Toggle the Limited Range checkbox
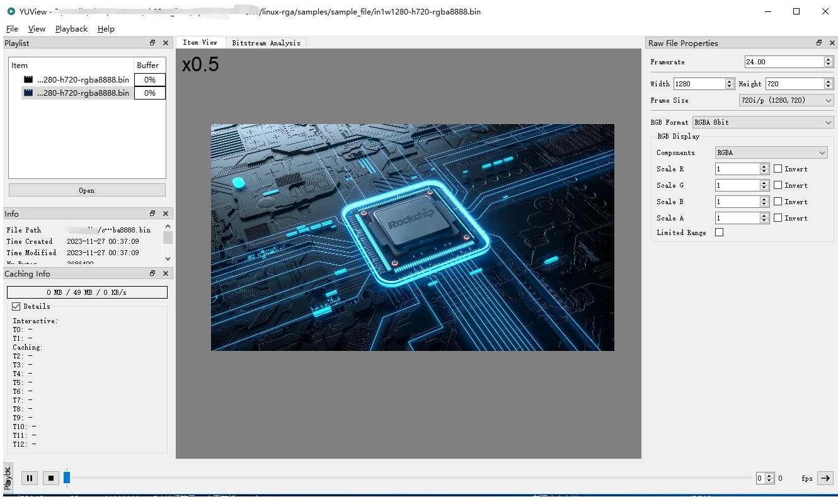 [x=720, y=232]
